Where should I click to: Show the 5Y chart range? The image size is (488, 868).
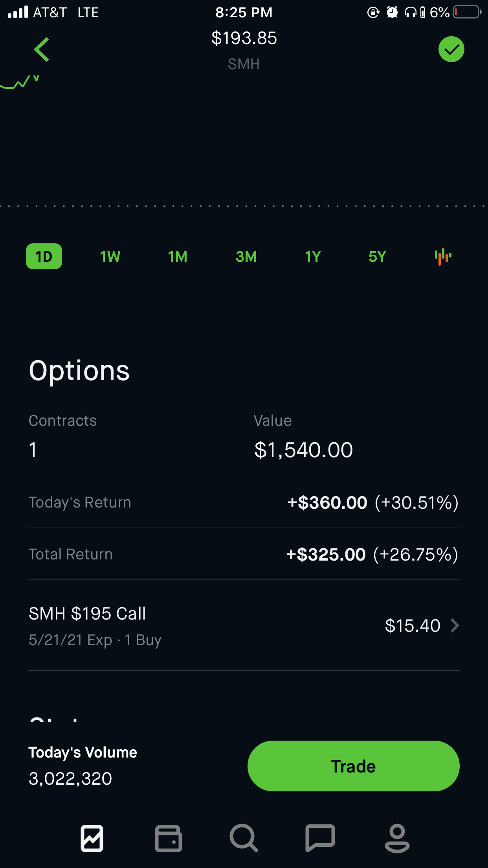pos(377,257)
